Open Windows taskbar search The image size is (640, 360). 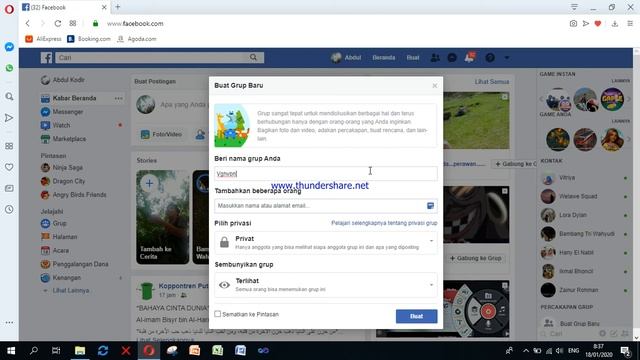click(34, 351)
